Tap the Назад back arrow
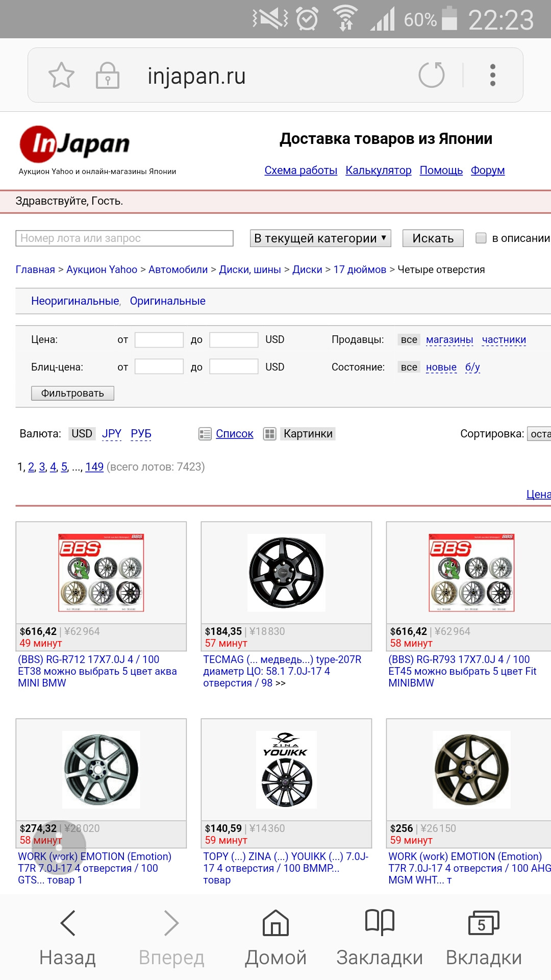 [x=68, y=923]
